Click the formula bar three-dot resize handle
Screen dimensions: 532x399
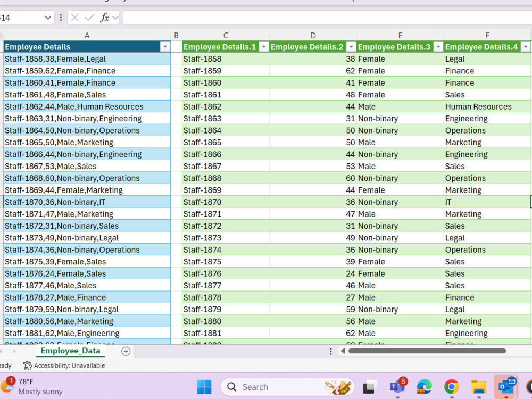coord(61,18)
